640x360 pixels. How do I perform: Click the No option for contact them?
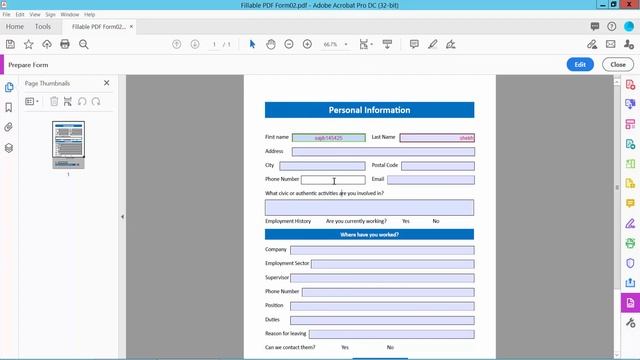click(390, 347)
